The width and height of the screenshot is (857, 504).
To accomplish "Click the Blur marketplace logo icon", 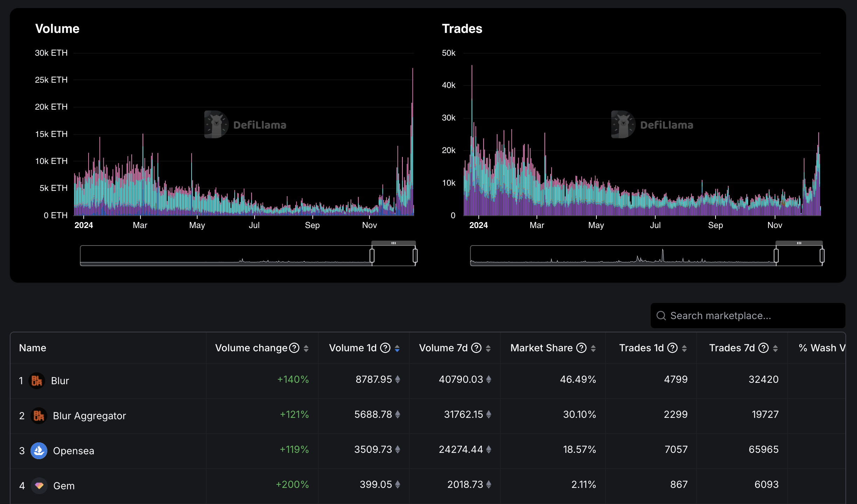I will [x=37, y=381].
